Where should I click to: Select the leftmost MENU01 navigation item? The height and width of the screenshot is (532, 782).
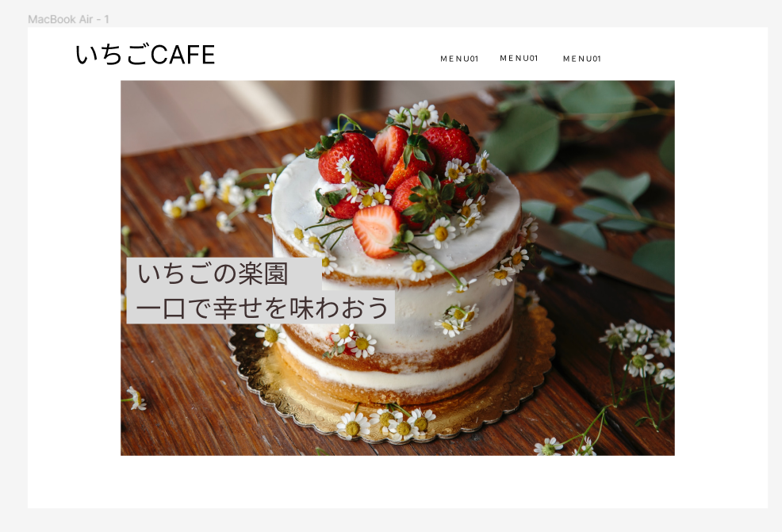pyautogui.click(x=459, y=59)
